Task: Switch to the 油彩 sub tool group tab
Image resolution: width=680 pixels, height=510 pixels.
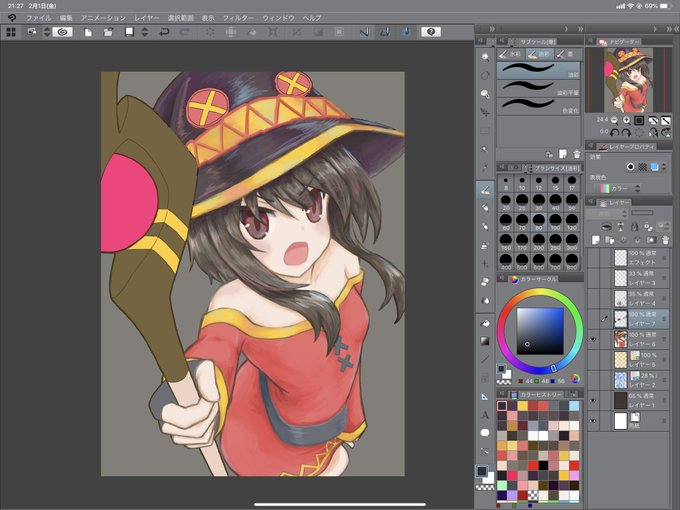Action: point(539,54)
